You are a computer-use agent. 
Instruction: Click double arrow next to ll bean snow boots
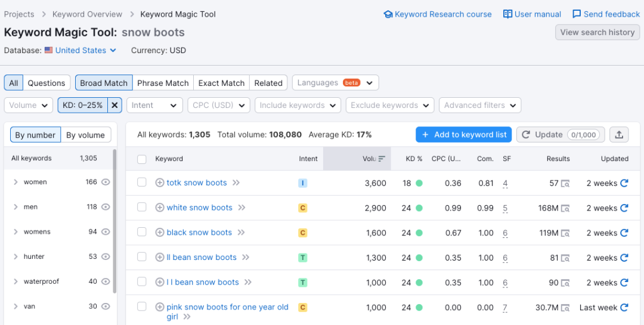(x=246, y=258)
